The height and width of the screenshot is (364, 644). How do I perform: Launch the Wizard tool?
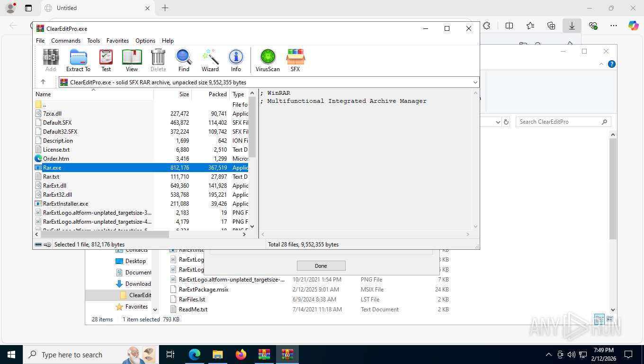point(210,60)
